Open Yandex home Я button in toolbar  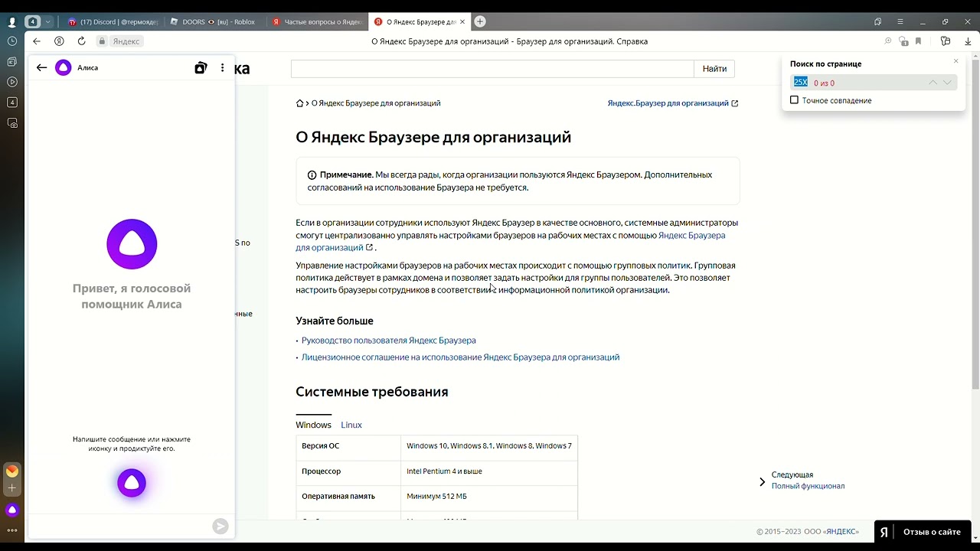59,41
